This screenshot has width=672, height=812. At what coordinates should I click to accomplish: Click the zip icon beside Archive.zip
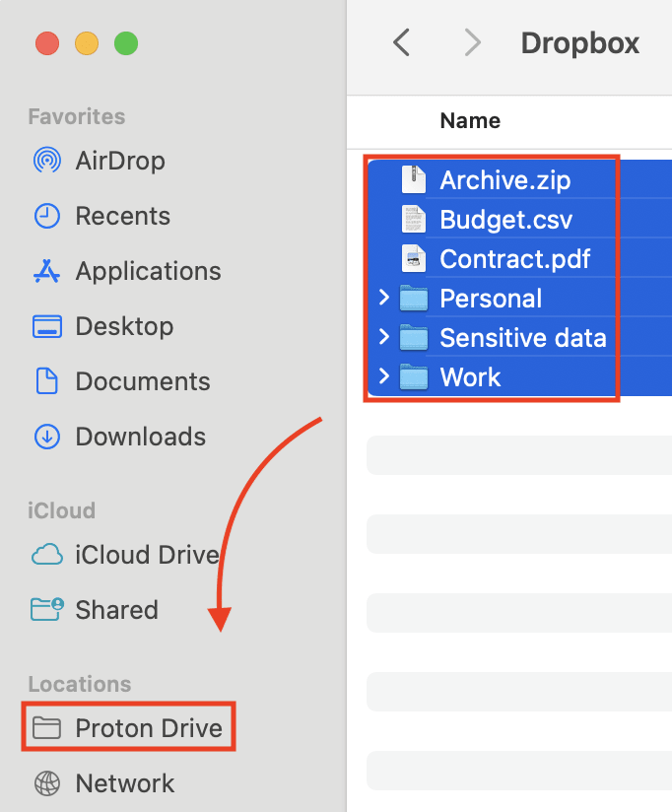pyautogui.click(x=413, y=179)
